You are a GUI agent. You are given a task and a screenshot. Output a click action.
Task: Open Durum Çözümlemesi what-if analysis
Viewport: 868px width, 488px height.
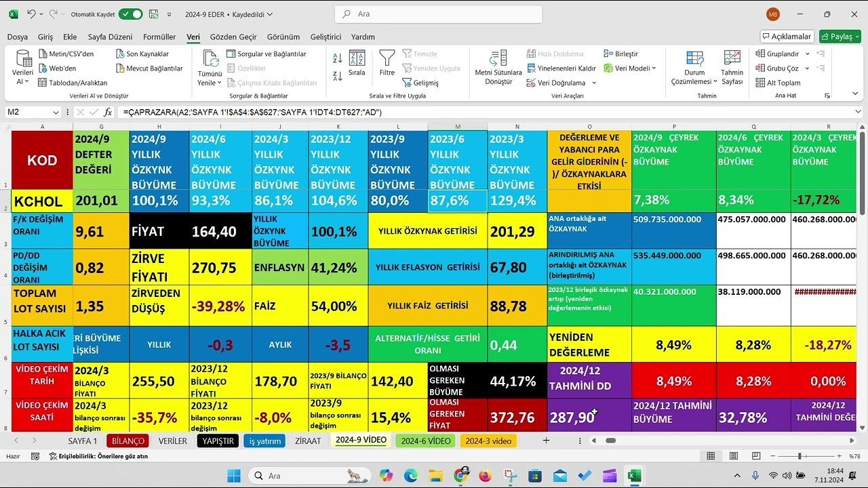[x=694, y=67]
